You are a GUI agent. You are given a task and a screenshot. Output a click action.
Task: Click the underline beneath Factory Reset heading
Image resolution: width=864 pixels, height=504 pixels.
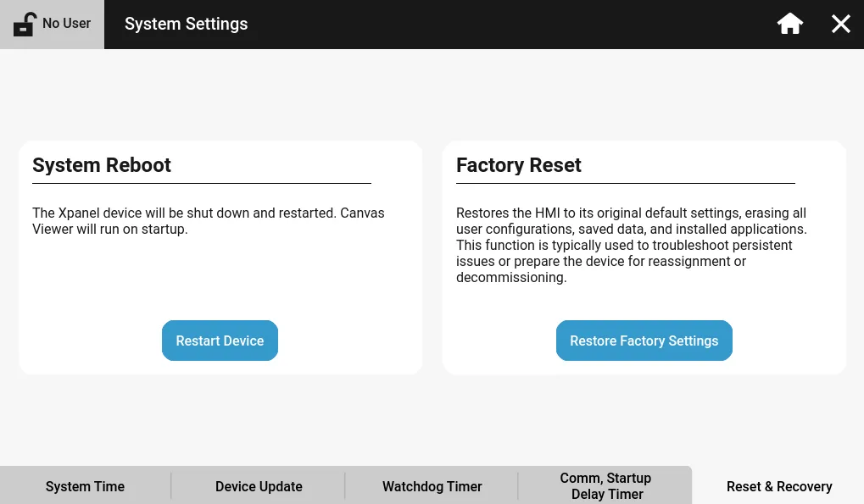coord(626,183)
